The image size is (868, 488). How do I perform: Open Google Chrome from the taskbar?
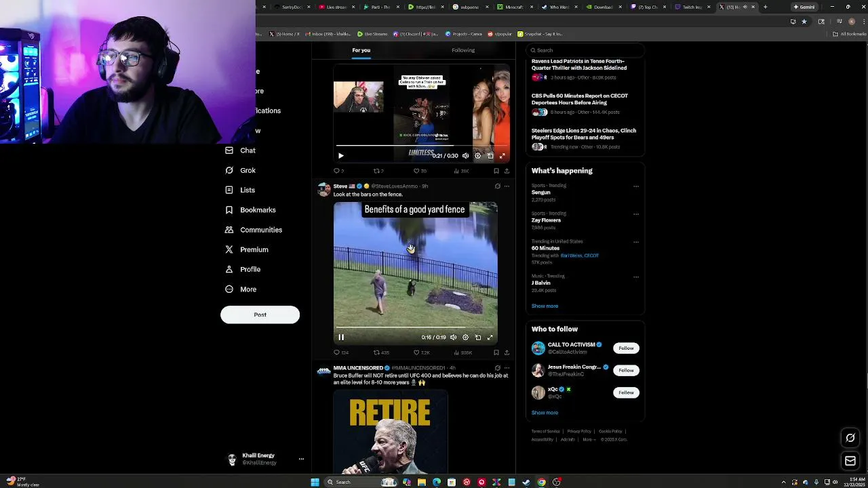[x=541, y=482]
